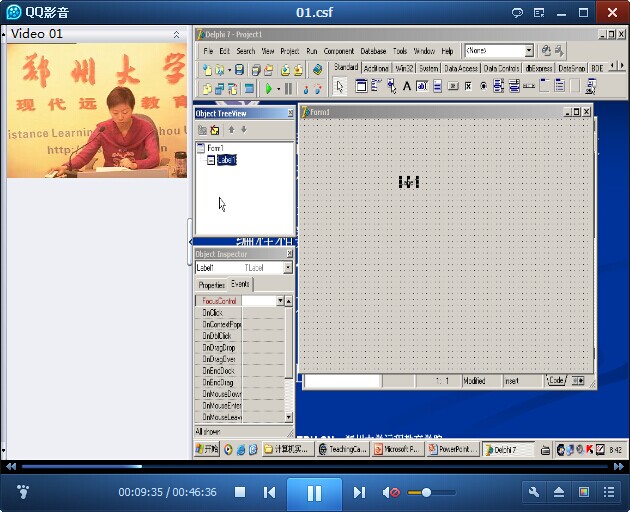Image resolution: width=630 pixels, height=512 pixels.
Task: Open the Label1 TLabel object selector dropdown
Action: tap(288, 267)
